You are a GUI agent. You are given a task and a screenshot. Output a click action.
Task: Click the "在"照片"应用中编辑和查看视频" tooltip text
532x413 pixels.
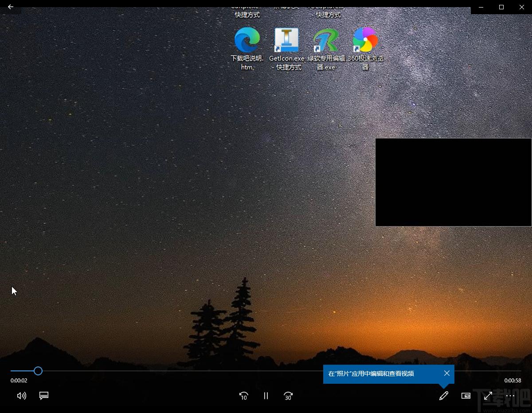[371, 374]
